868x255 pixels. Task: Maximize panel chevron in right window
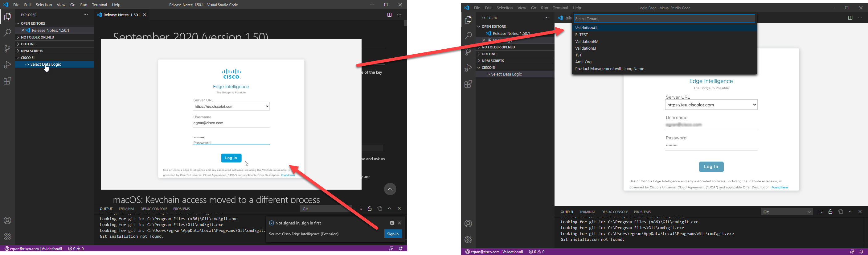pyautogui.click(x=850, y=212)
